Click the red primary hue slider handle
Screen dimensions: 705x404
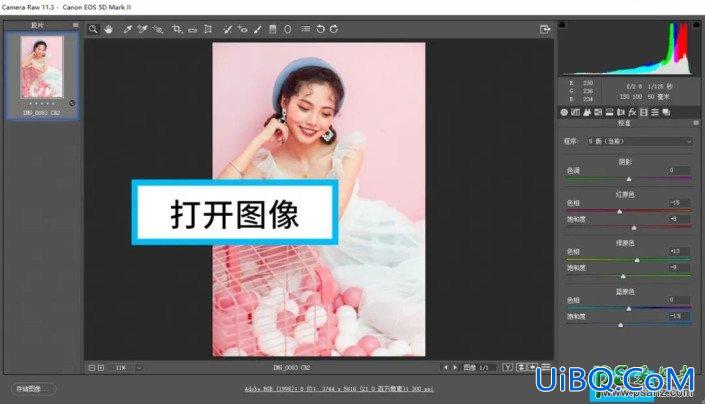coord(620,212)
